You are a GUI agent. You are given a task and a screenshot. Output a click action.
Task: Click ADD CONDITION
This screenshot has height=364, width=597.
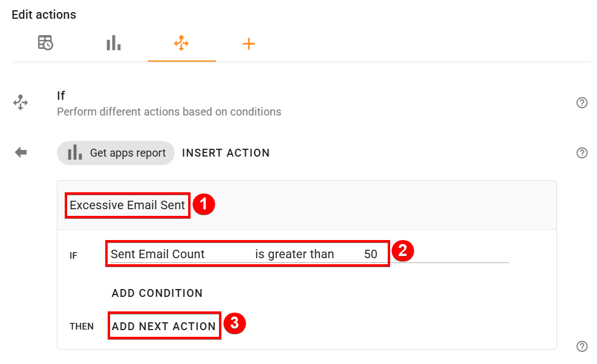click(157, 293)
